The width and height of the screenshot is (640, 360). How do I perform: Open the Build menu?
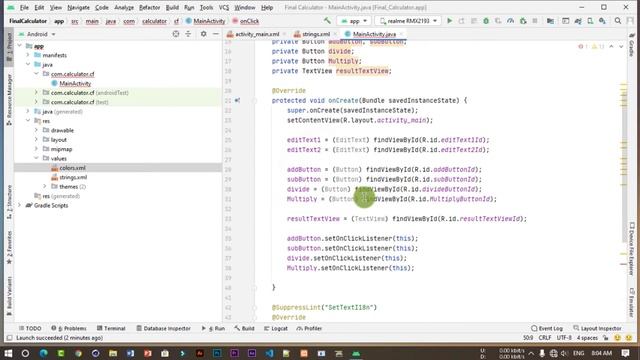(x=172, y=7)
